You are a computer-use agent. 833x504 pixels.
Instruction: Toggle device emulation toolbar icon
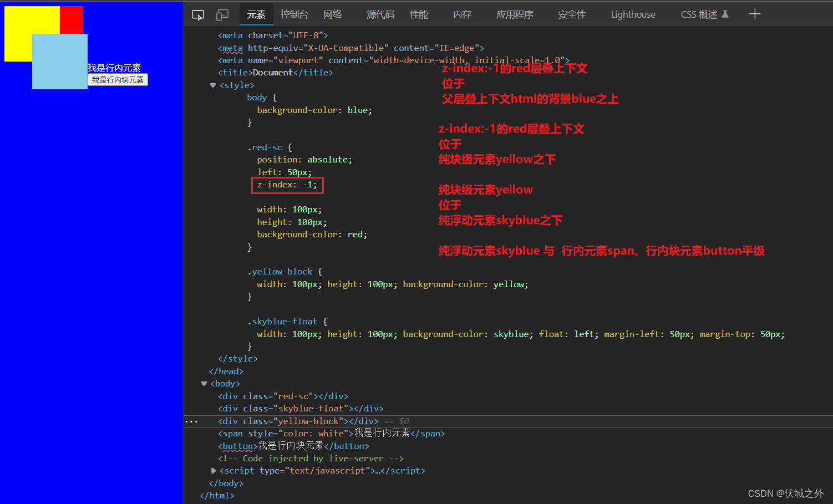[x=222, y=15]
